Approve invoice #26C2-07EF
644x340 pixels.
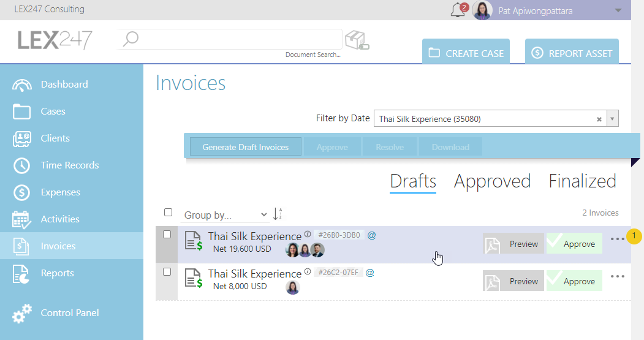tap(574, 281)
